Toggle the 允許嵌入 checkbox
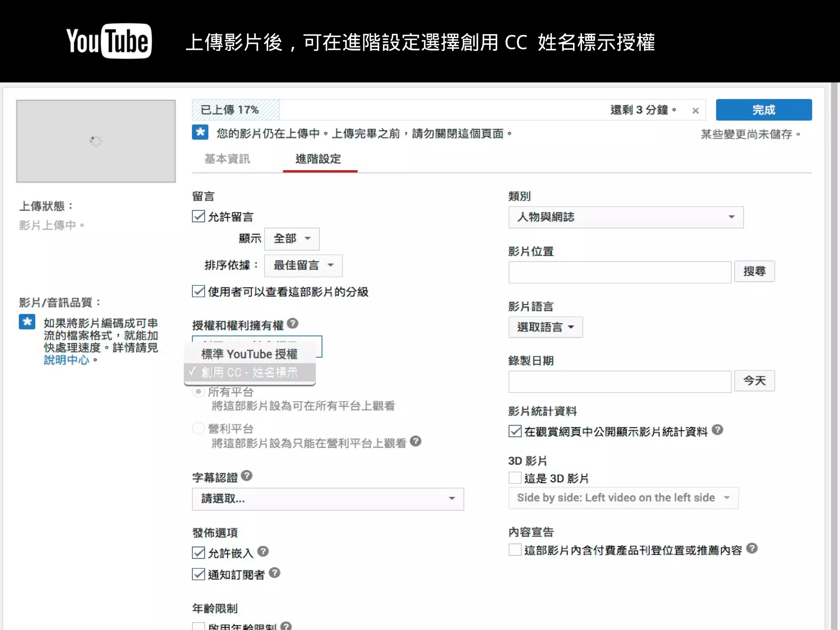 pyautogui.click(x=199, y=553)
